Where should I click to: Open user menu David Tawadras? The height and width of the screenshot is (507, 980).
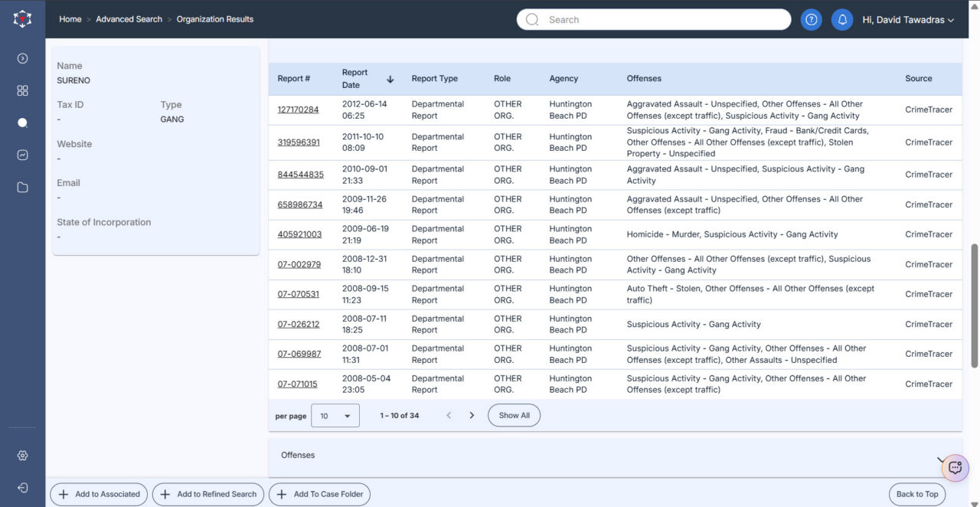tap(908, 20)
